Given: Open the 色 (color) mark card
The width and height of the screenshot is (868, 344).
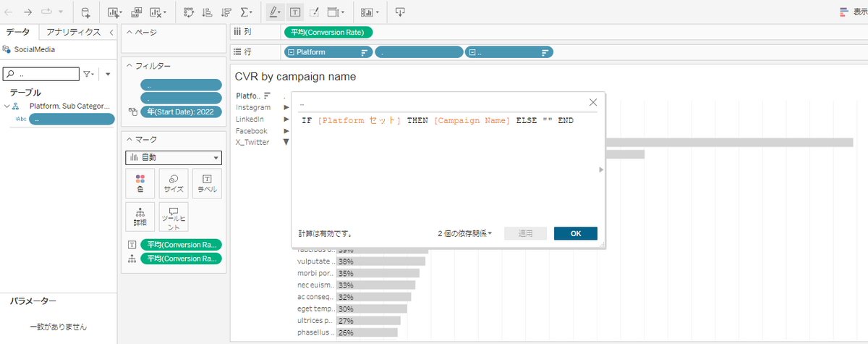Looking at the screenshot, I should [x=140, y=183].
